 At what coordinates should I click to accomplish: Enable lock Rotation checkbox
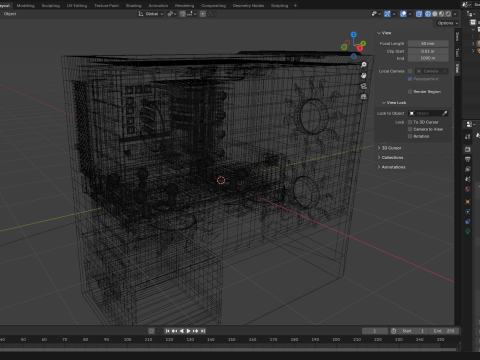click(410, 136)
